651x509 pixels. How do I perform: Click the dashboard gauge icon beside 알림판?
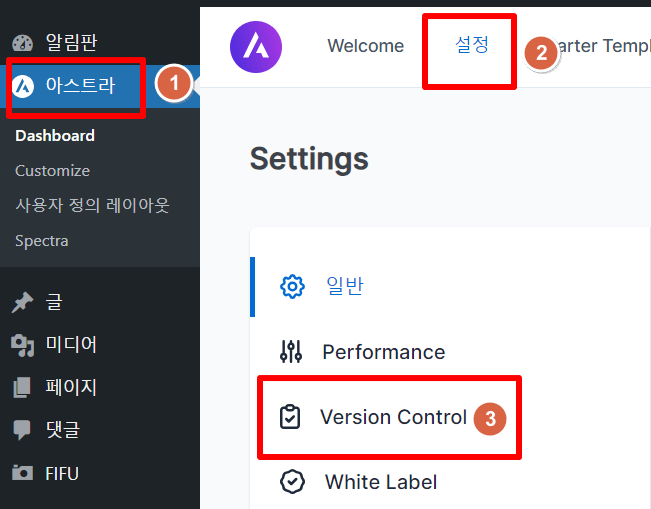(x=22, y=43)
